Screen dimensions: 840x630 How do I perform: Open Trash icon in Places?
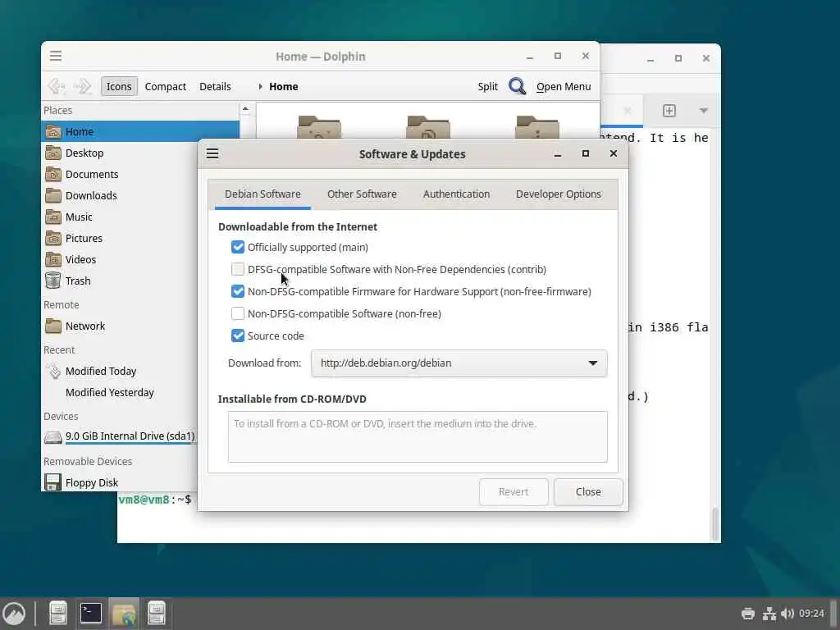53,281
